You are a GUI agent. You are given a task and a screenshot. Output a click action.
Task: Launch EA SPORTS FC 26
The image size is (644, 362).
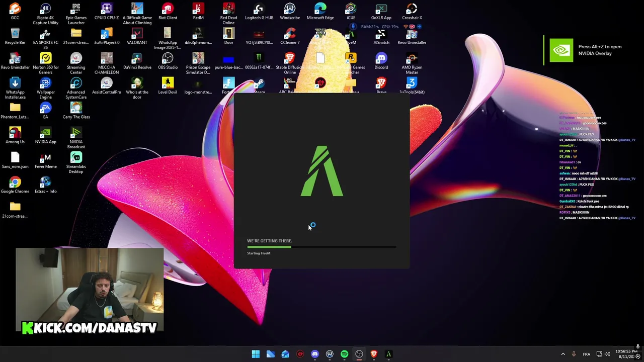(45, 39)
